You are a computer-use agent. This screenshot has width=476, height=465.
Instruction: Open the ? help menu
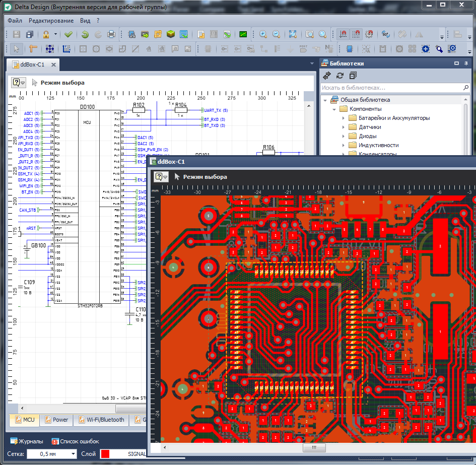pyautogui.click(x=98, y=21)
